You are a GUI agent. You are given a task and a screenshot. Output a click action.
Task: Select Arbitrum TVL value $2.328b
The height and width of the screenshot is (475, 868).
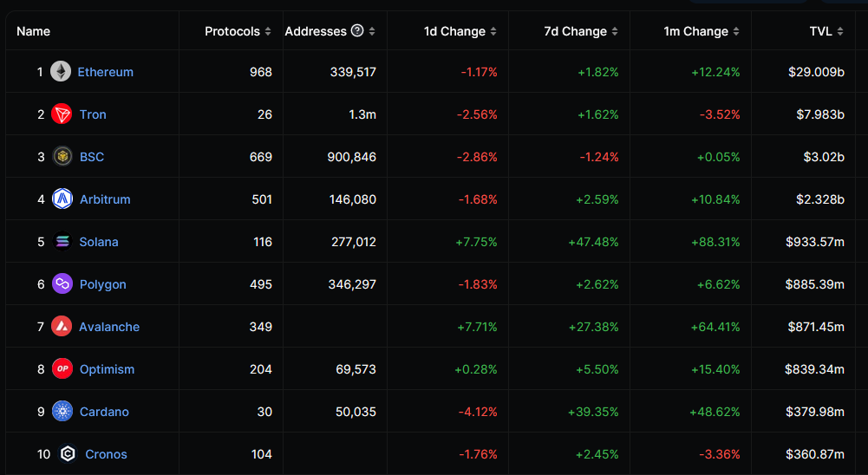coord(820,199)
